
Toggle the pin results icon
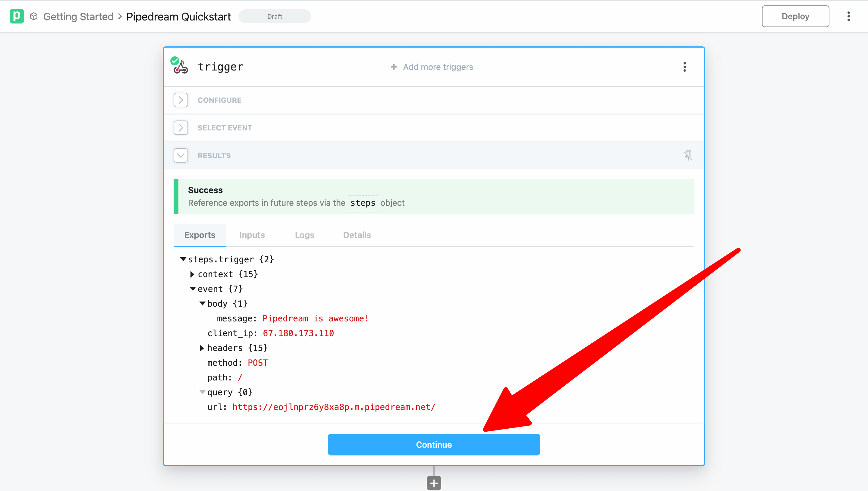point(687,155)
